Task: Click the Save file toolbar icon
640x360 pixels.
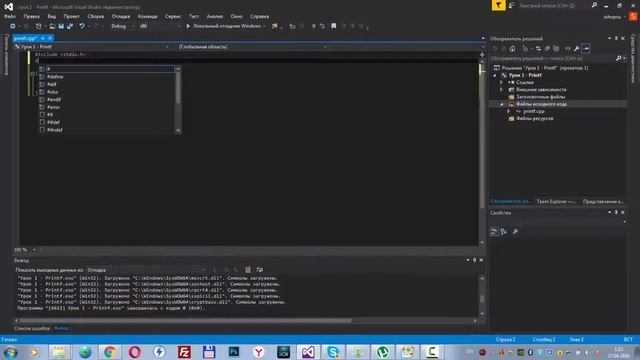Action: point(61,26)
